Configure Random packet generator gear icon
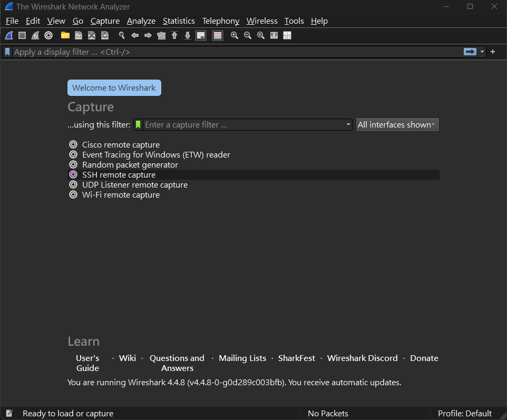The height and width of the screenshot is (420, 507). (73, 164)
